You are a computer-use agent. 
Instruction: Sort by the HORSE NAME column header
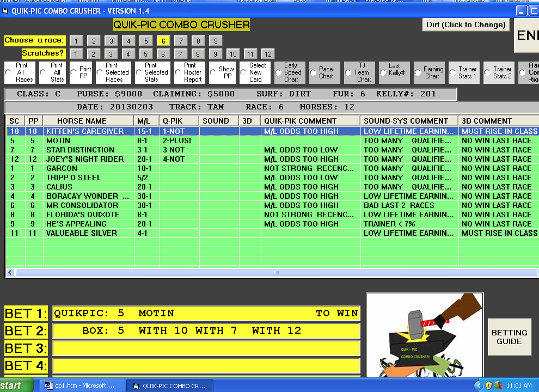click(x=88, y=121)
